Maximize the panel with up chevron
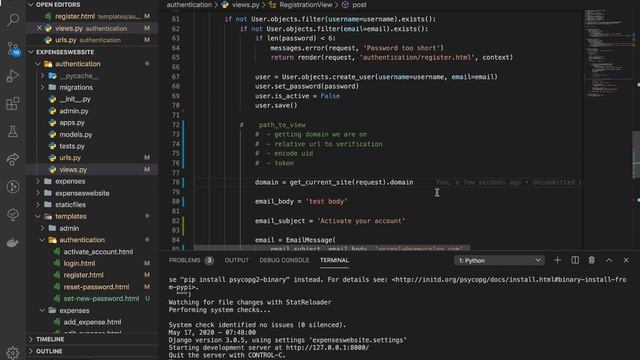640x360 pixels. tap(609, 260)
